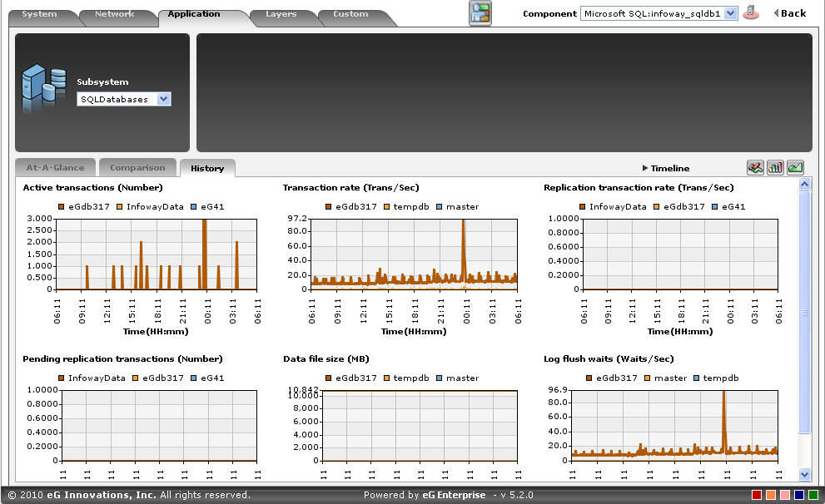The height and width of the screenshot is (504, 825).
Task: Click tempdb swatch in Log flush waits legend
Action: click(x=696, y=378)
